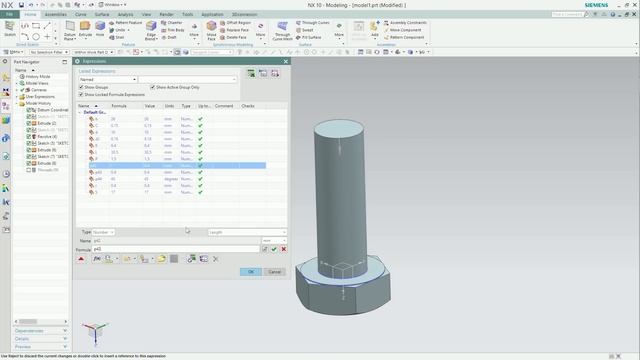Select the Rectangle sketch tool
This screenshot has width=640, height=360.
36,26
